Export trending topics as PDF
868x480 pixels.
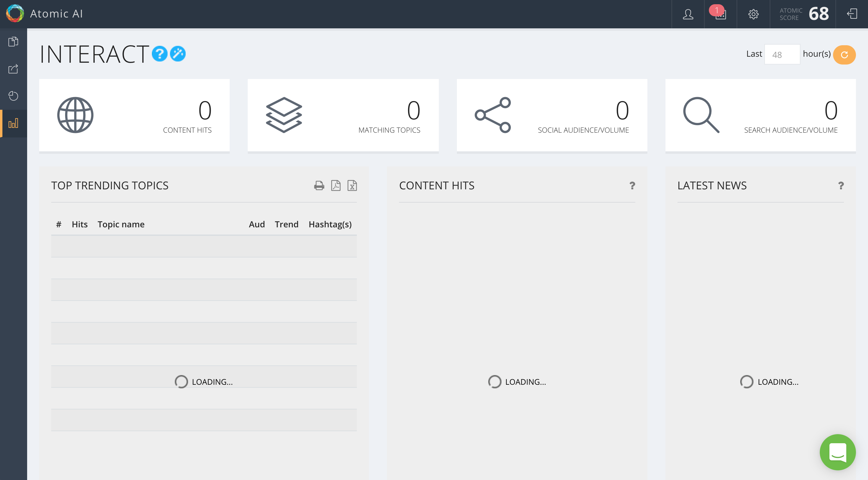click(336, 185)
